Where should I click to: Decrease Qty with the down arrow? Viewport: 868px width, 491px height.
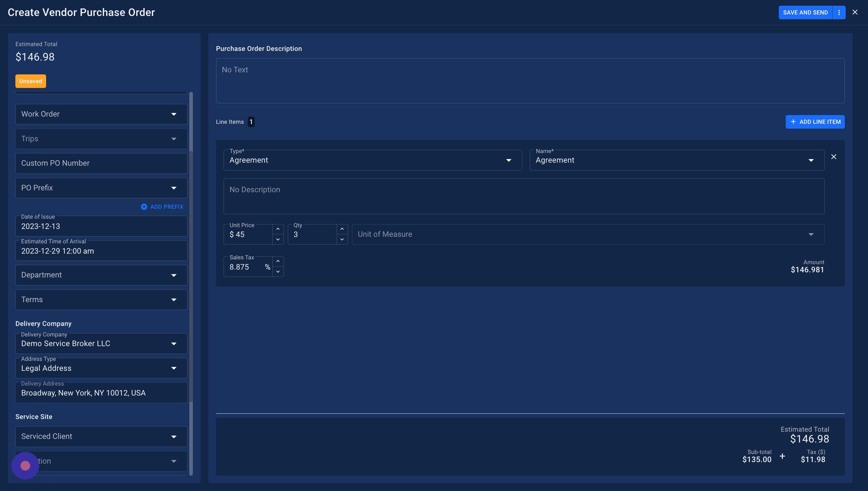[342, 239]
